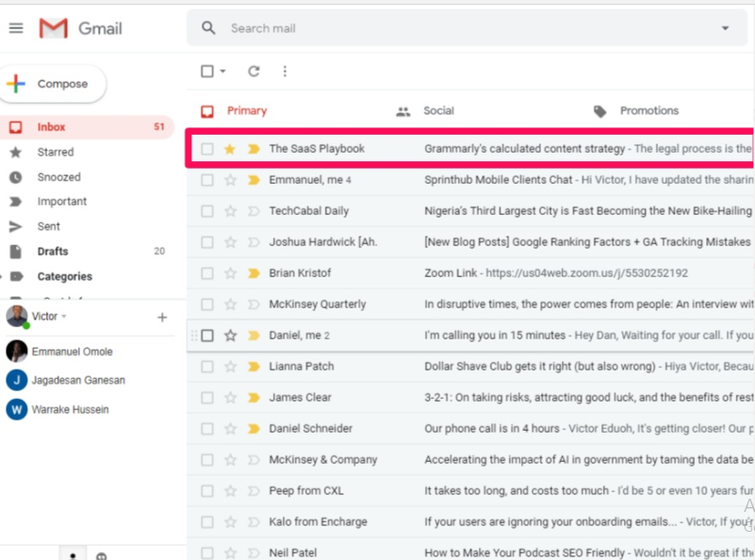Open the Categories label
This screenshot has height=560, width=755.
64,276
